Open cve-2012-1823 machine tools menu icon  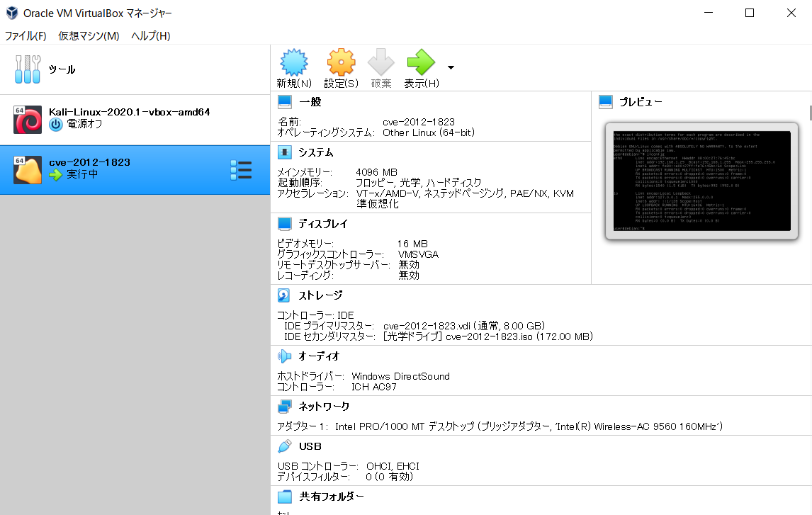pyautogui.click(x=241, y=170)
